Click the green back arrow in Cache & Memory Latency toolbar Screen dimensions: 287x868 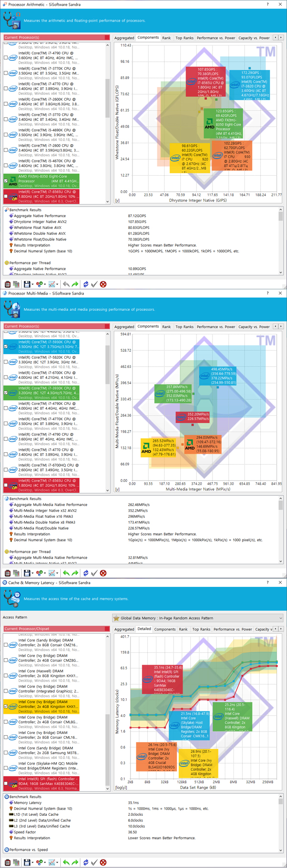(66, 862)
